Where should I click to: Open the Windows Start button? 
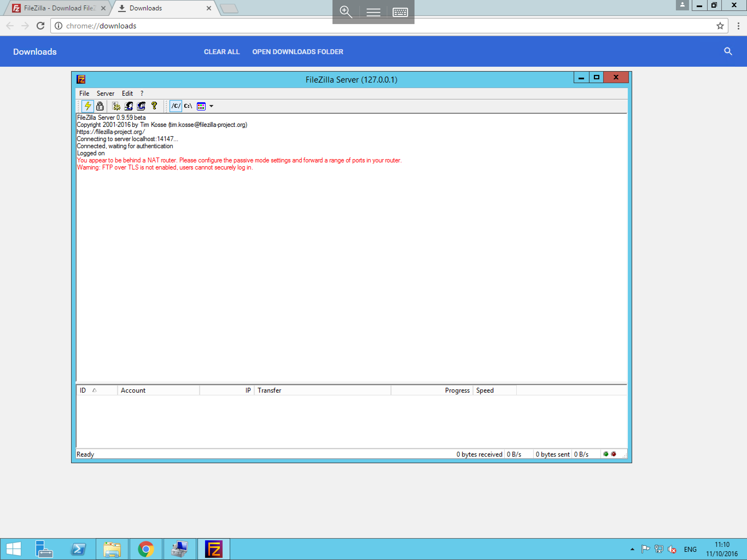pyautogui.click(x=14, y=549)
